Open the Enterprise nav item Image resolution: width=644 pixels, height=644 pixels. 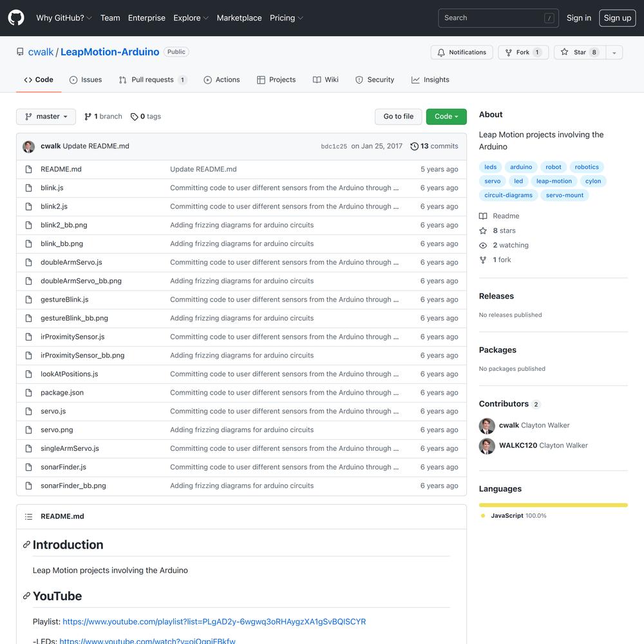[x=147, y=18]
